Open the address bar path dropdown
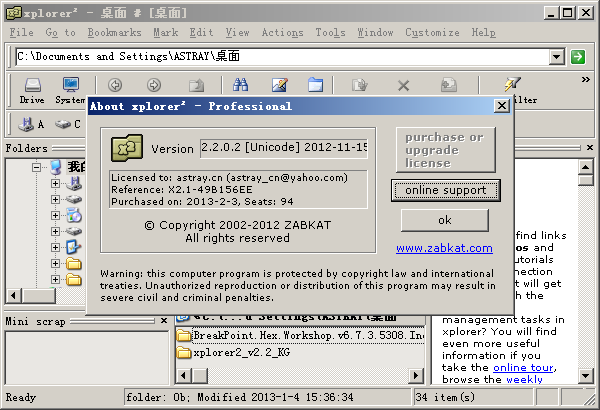This screenshot has width=600, height=410. (557, 57)
